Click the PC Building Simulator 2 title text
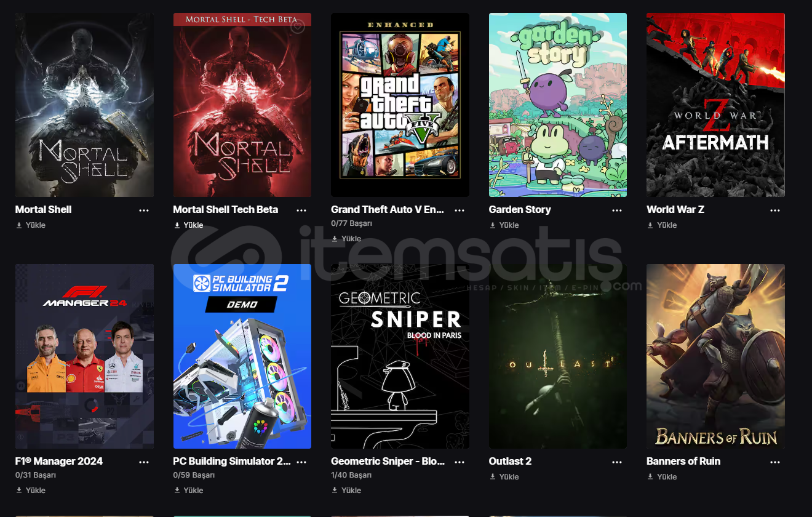The width and height of the screenshot is (812, 517). 232,462
